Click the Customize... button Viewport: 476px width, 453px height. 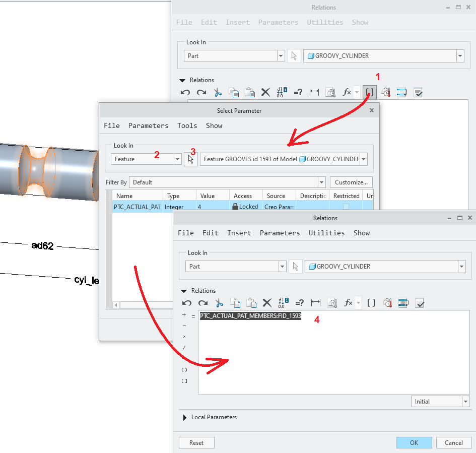click(x=351, y=182)
